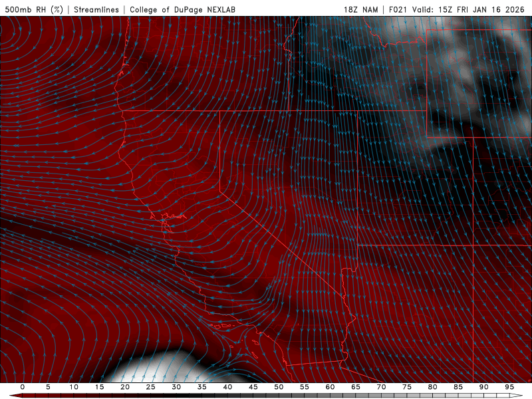This screenshot has height=399, width=532.
Task: Click the "70" tick label on the color scale
Action: point(381,387)
